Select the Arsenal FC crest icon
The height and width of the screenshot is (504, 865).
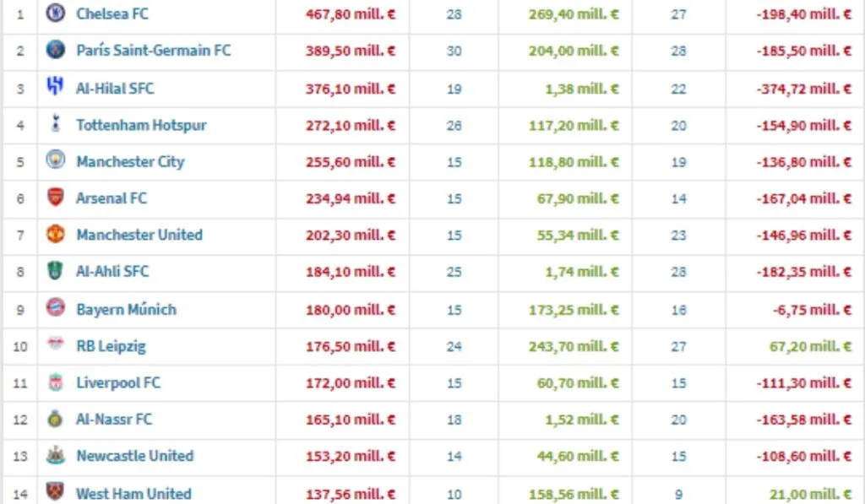click(x=55, y=198)
